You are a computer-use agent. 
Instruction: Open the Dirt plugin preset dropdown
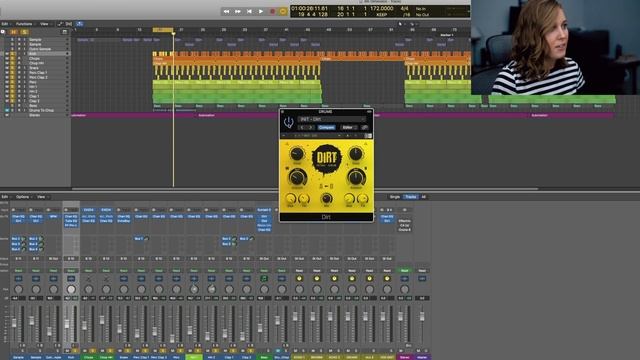[331, 119]
